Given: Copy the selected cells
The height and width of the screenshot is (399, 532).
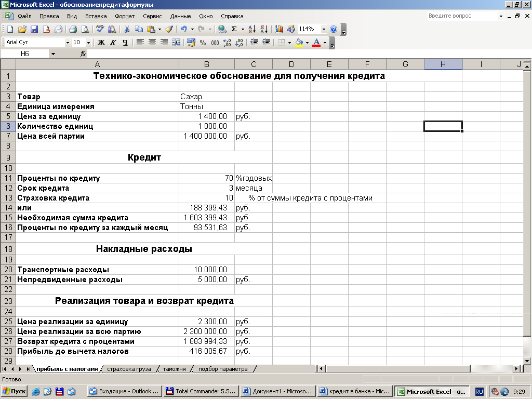Looking at the screenshot, I should (139, 29).
